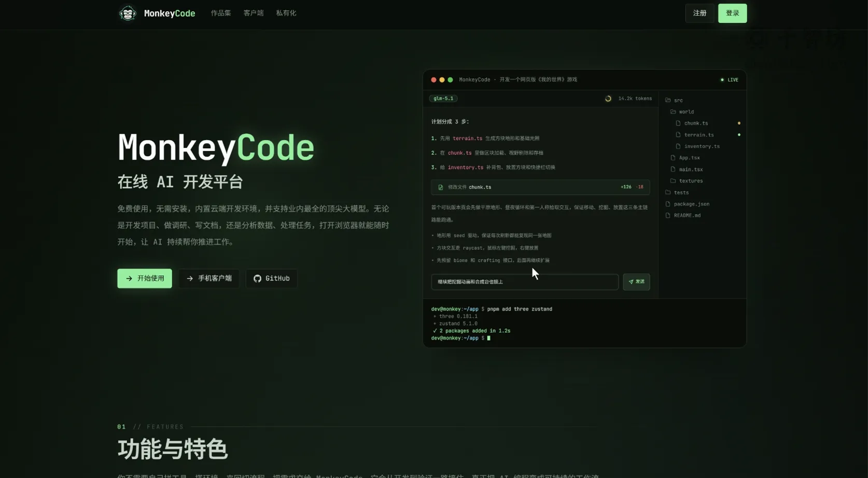This screenshot has height=478, width=868.
Task: Click the arrow icon in 开始使用
Action: click(x=129, y=278)
